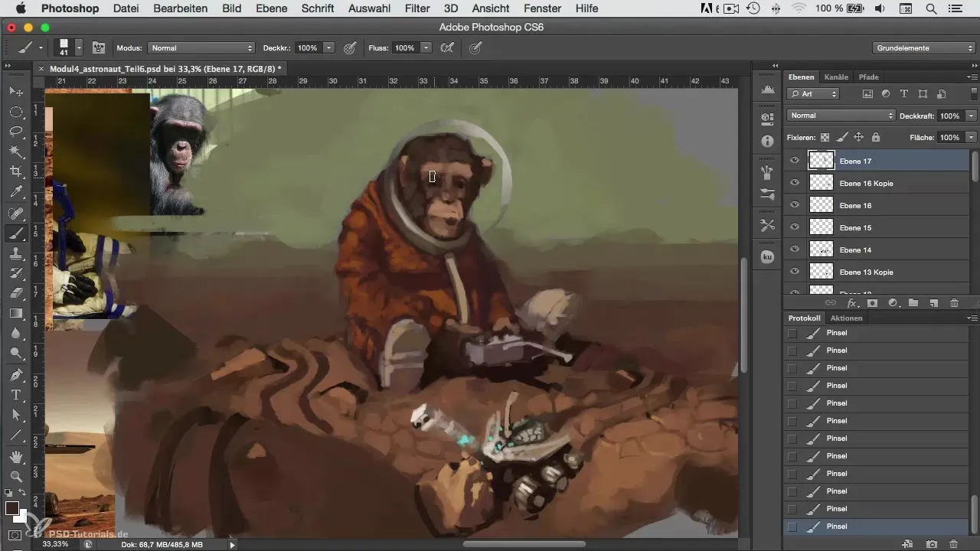The height and width of the screenshot is (551, 980).
Task: Click the background color swatch
Action: (21, 517)
